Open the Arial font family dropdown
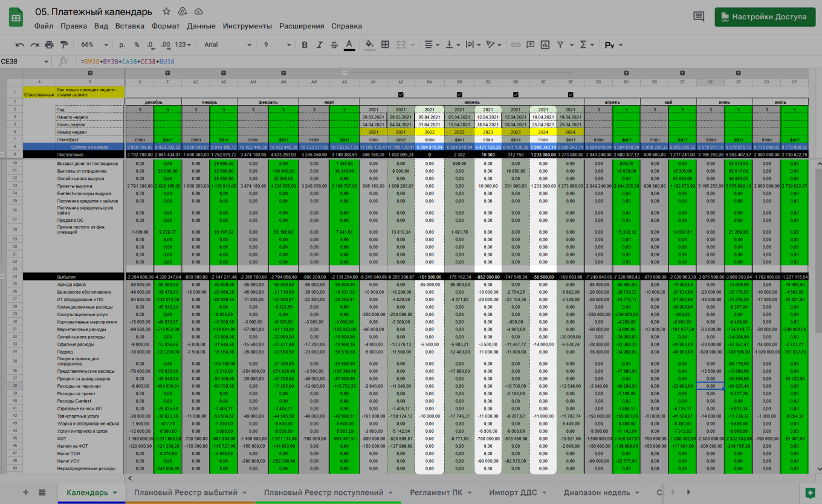This screenshot has width=822, height=504. tap(227, 45)
